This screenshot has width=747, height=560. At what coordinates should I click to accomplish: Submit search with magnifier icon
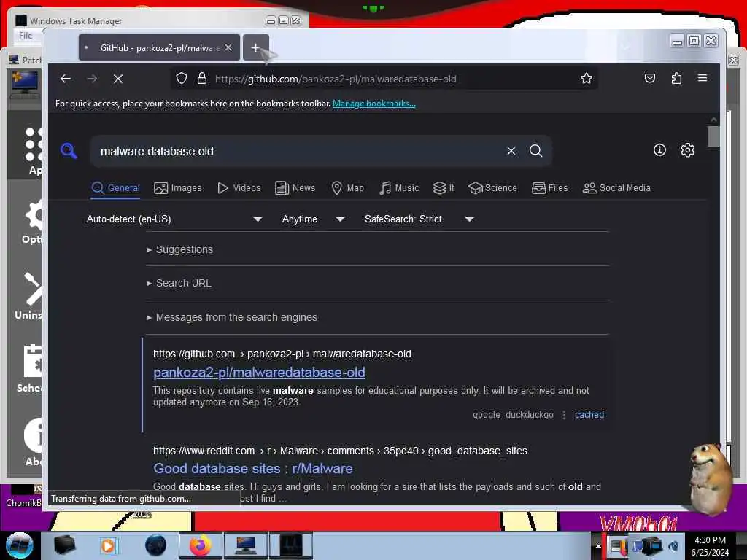(536, 151)
